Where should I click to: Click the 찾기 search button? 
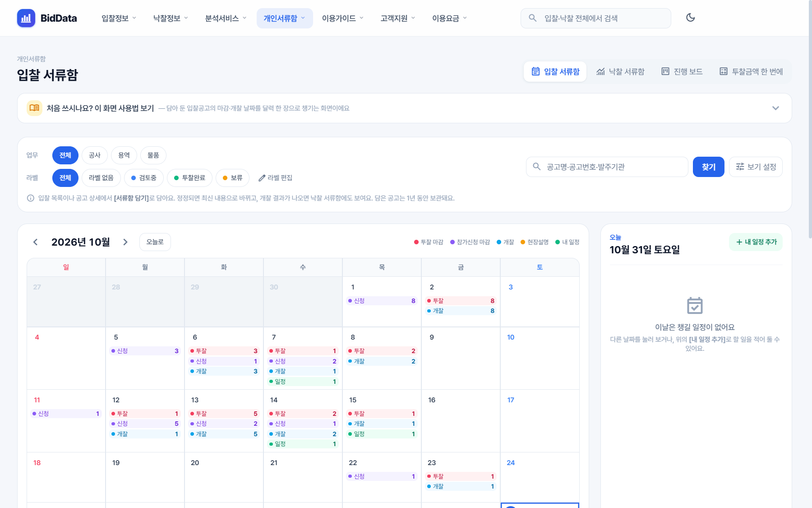(708, 167)
